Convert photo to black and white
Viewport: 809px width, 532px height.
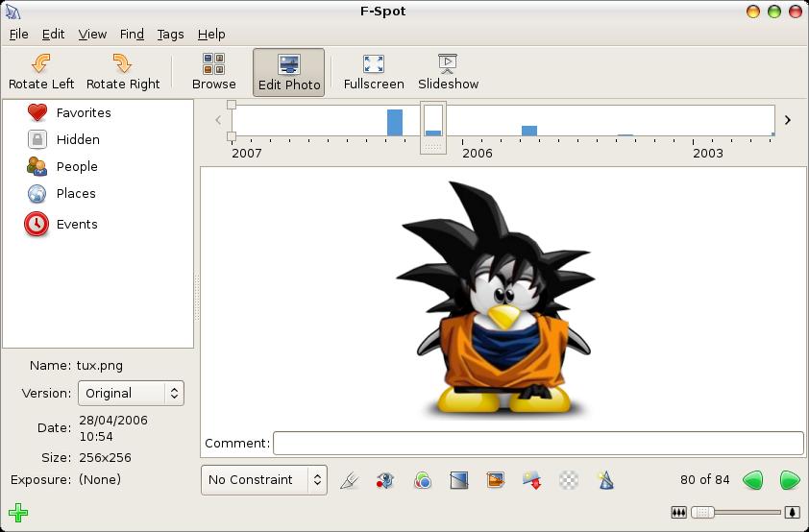point(458,480)
